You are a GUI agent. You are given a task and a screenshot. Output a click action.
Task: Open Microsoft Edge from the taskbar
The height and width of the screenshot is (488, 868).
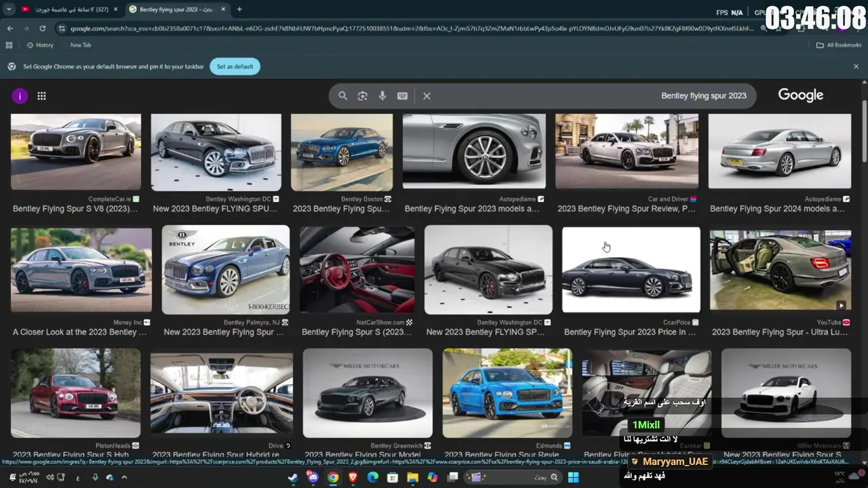[372, 477]
